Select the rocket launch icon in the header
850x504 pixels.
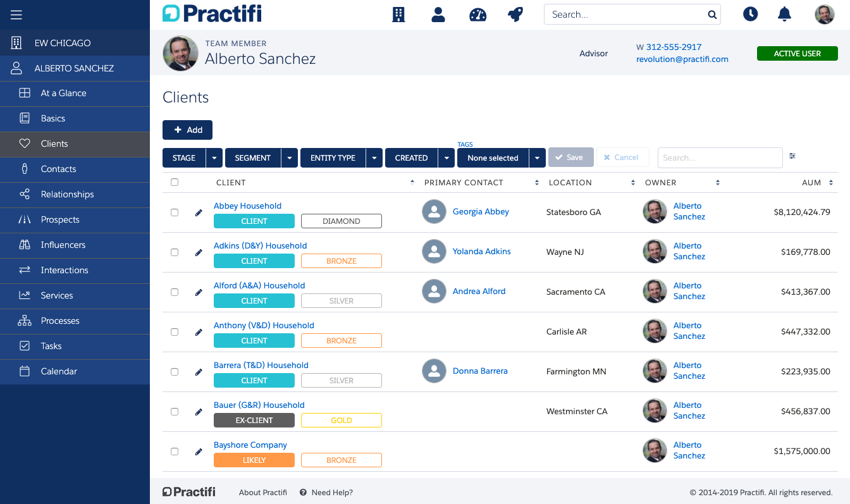pyautogui.click(x=515, y=14)
